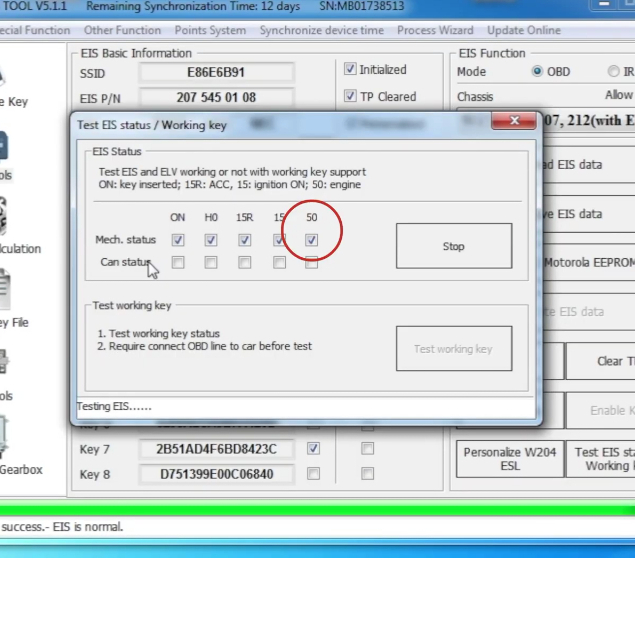Select OBD mode radio button
Viewport: 635px width, 635px height.
[x=537, y=72]
